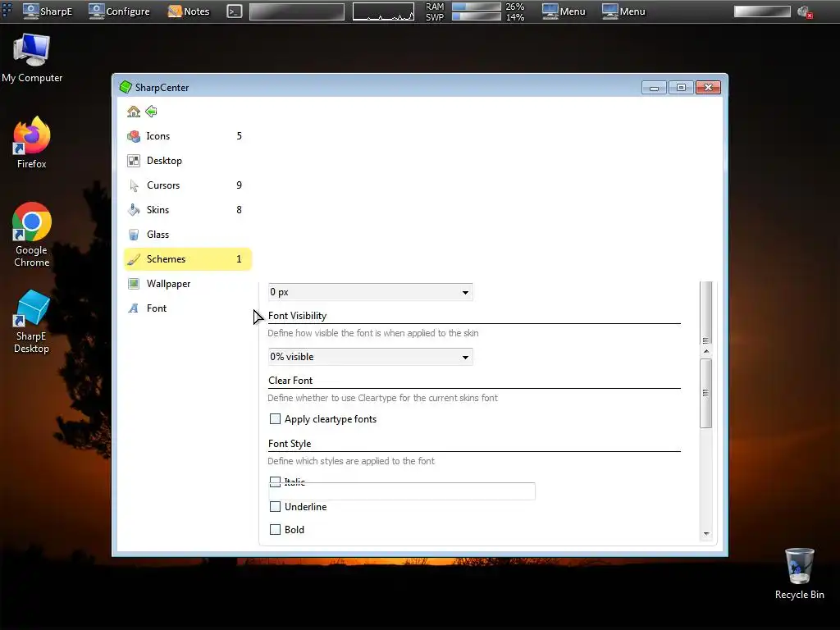Click the Schemes brush icon
Viewport: 840px width, 630px height.
[x=134, y=259]
